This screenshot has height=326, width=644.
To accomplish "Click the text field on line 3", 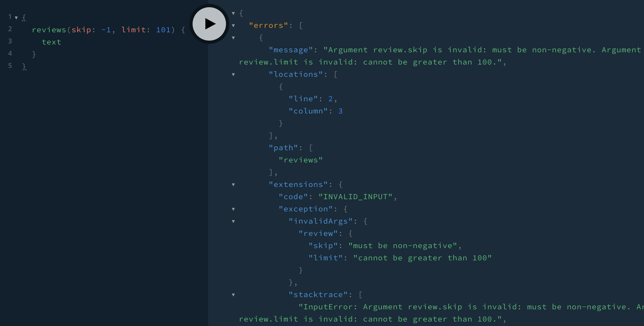I will click(51, 42).
